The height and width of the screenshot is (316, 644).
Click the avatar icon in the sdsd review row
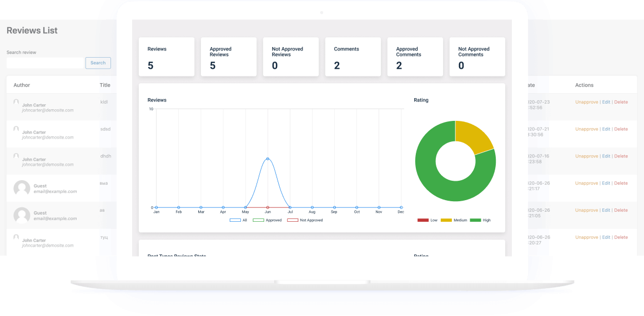coord(16,129)
